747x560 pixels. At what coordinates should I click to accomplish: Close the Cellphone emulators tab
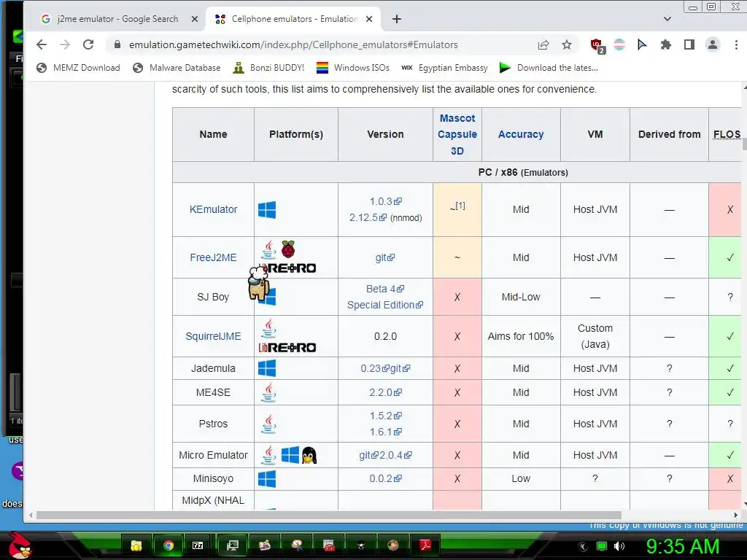pyautogui.click(x=368, y=19)
